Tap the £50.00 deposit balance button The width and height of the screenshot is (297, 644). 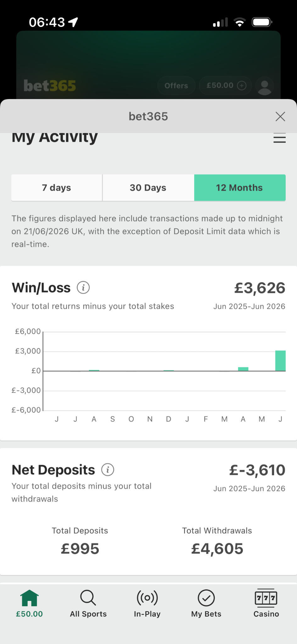point(226,86)
